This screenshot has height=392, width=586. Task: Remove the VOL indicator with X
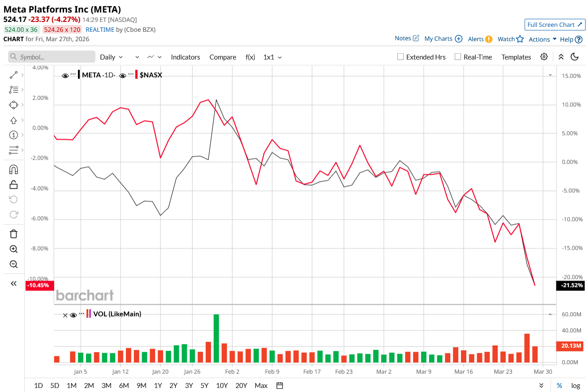(x=65, y=315)
